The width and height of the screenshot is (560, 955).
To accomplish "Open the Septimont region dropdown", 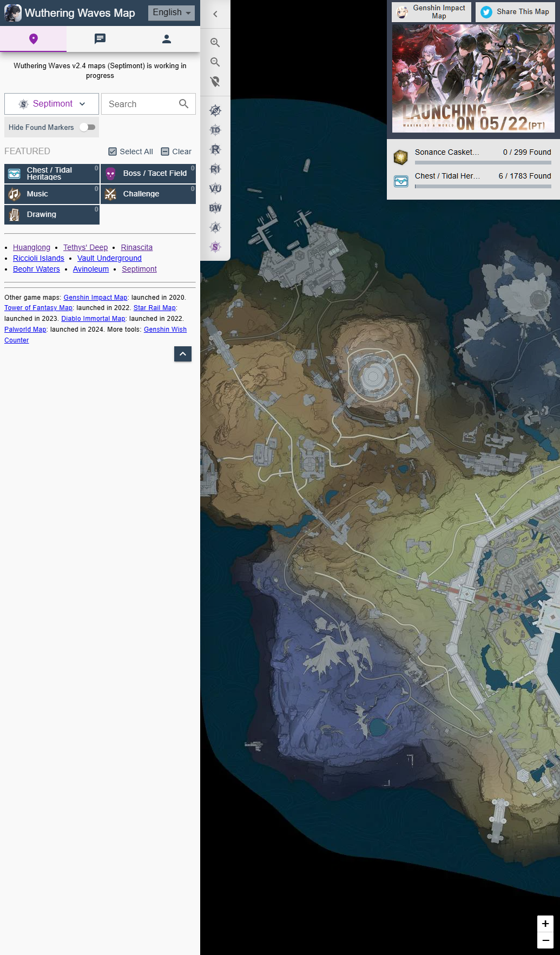I will (x=52, y=104).
